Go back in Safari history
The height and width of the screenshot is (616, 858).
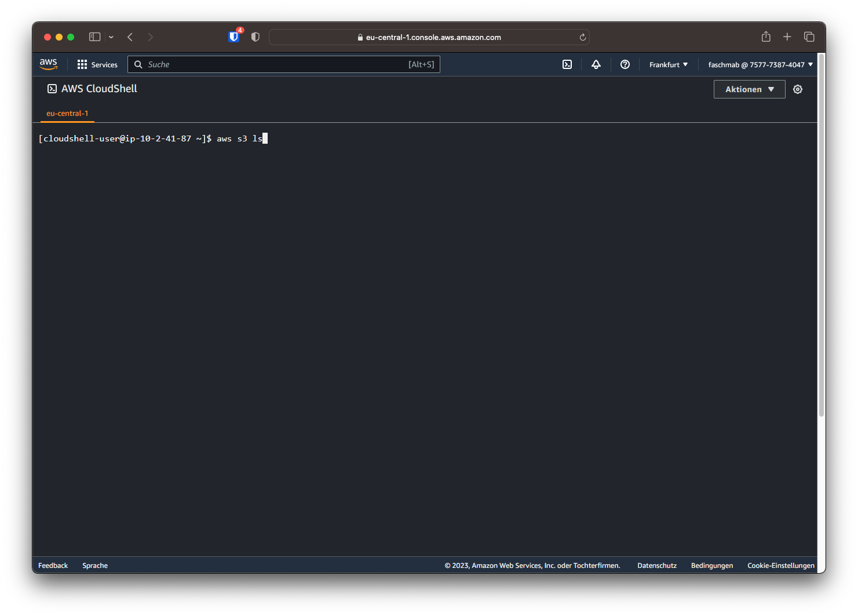[x=130, y=37]
